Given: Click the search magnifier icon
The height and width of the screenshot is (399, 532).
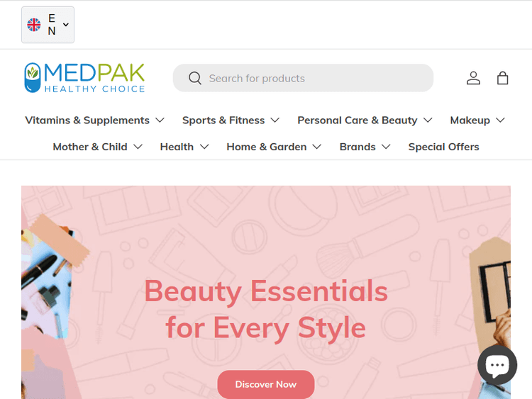Looking at the screenshot, I should pos(195,78).
